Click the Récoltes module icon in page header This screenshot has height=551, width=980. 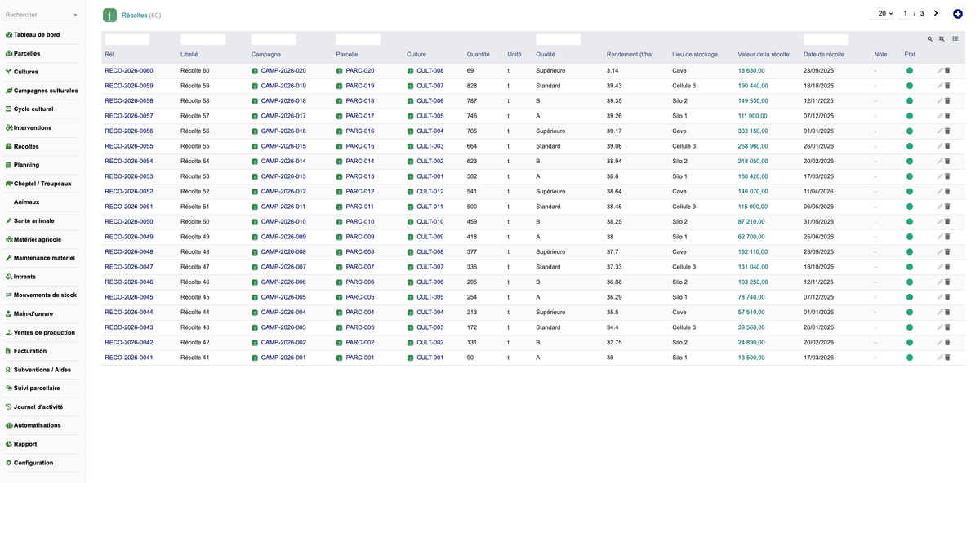click(x=109, y=16)
